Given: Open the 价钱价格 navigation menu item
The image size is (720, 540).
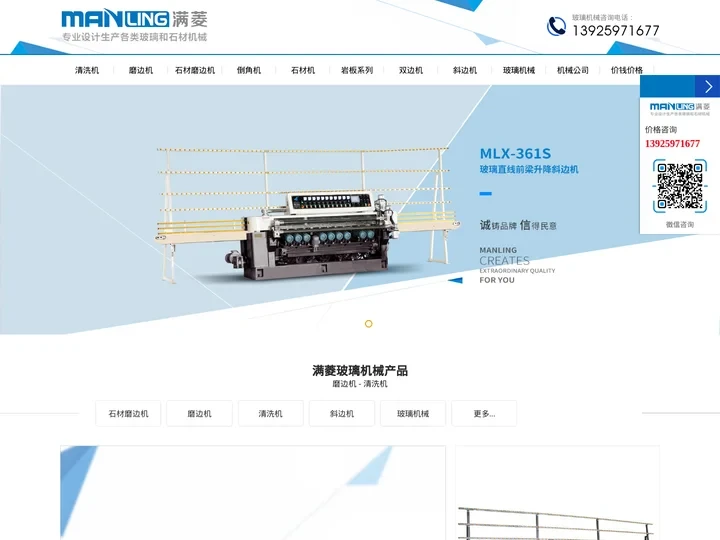Looking at the screenshot, I should coord(627,70).
